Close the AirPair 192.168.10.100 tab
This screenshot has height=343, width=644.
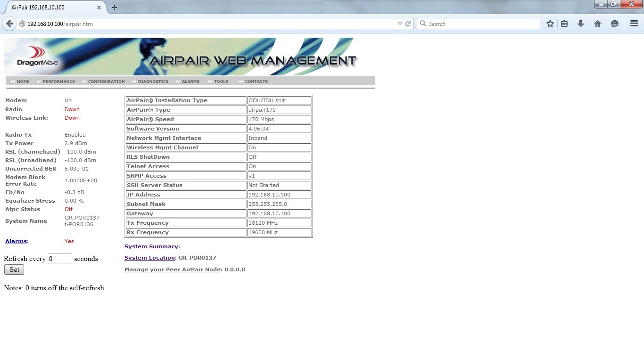click(x=99, y=8)
